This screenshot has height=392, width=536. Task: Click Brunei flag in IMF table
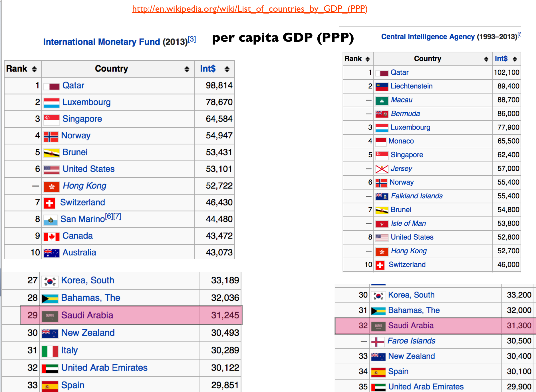52,153
